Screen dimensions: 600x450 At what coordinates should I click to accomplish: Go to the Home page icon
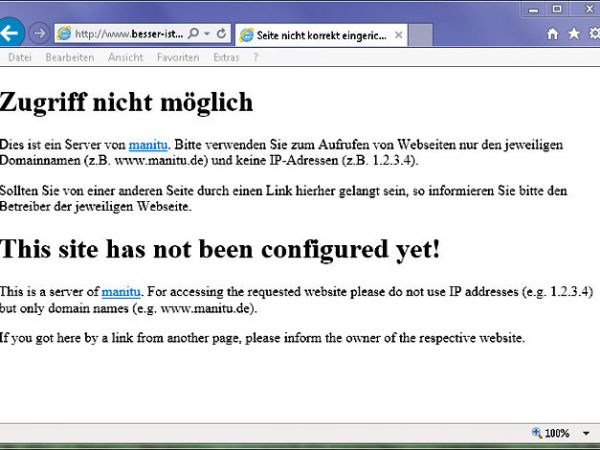[552, 34]
